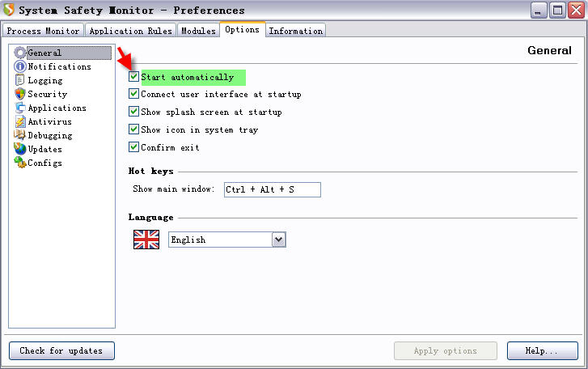
Task: Click the Apply options button
Action: pyautogui.click(x=446, y=350)
